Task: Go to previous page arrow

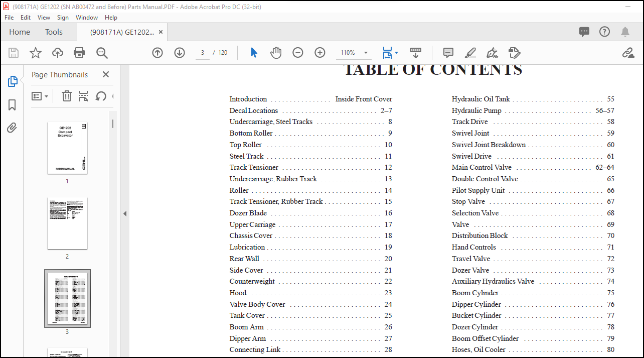Action: (157, 53)
